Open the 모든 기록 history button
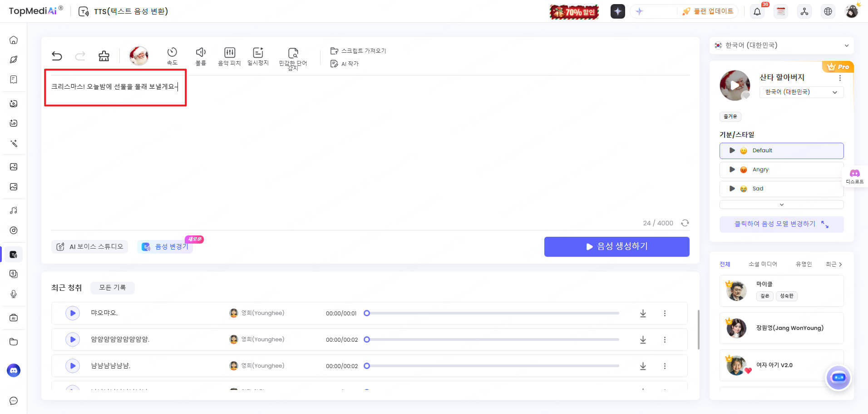Screen dimensions: 868x414 [112, 287]
